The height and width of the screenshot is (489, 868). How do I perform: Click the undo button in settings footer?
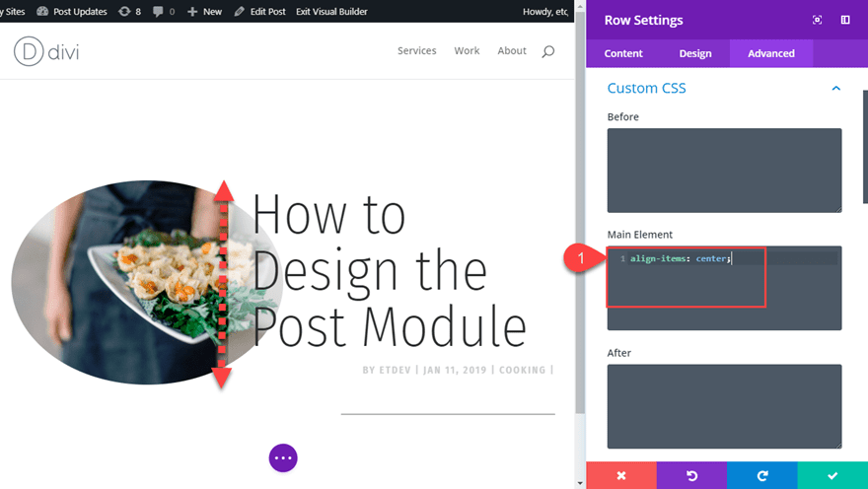(x=692, y=475)
